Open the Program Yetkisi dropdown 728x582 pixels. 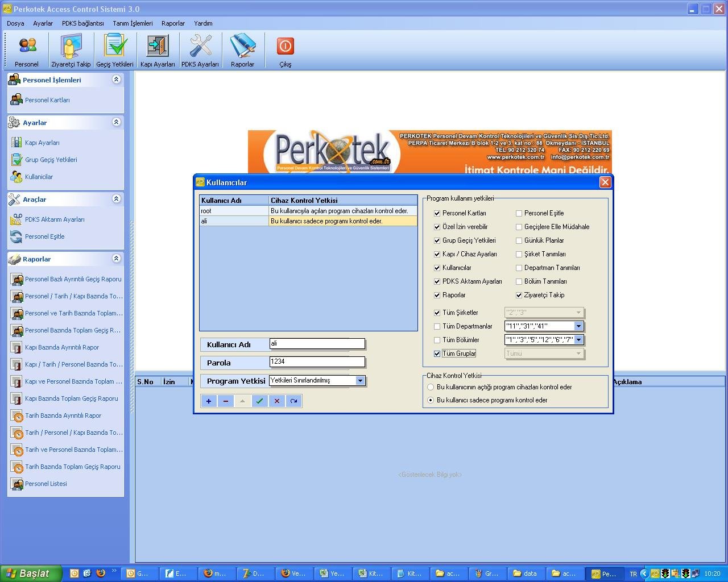pyautogui.click(x=361, y=381)
